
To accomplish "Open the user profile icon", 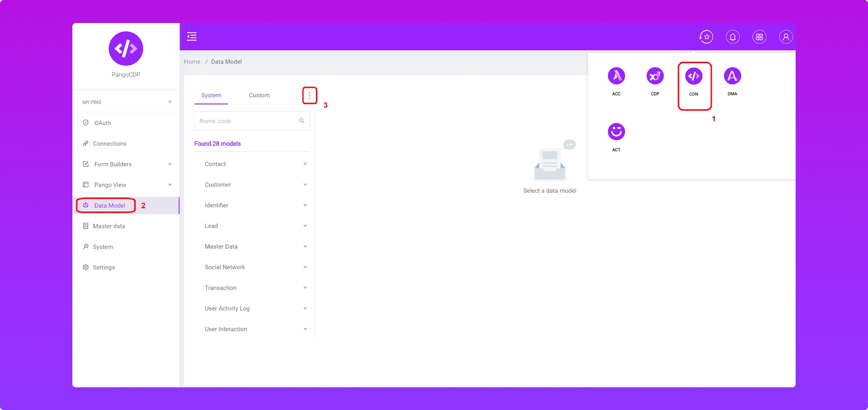I will (786, 37).
